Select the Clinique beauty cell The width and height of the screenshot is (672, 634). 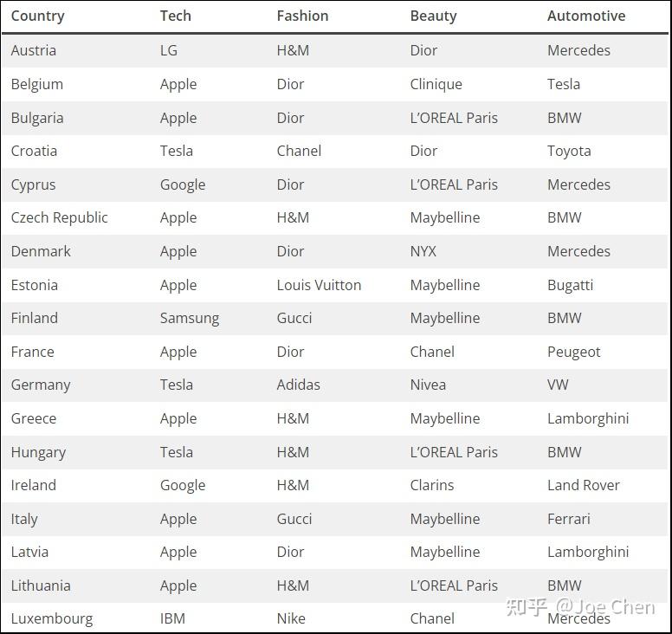[x=436, y=84]
